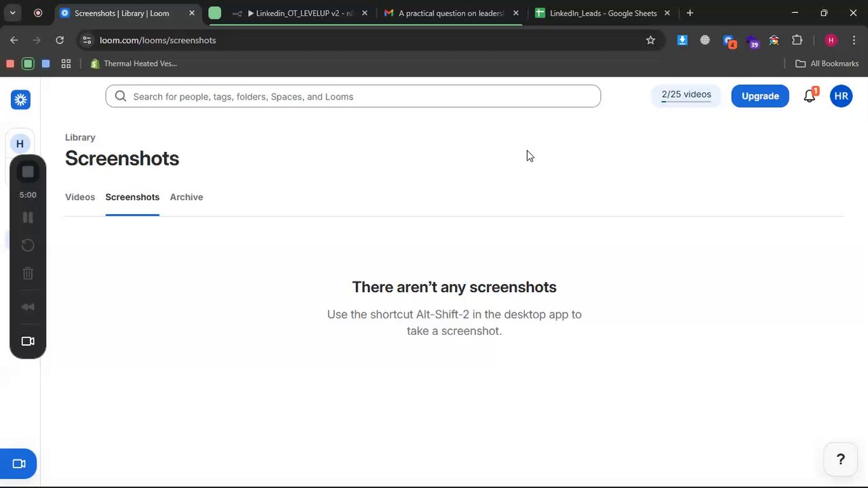Click the green bookmark group chip
The height and width of the screenshot is (488, 868).
point(28,64)
